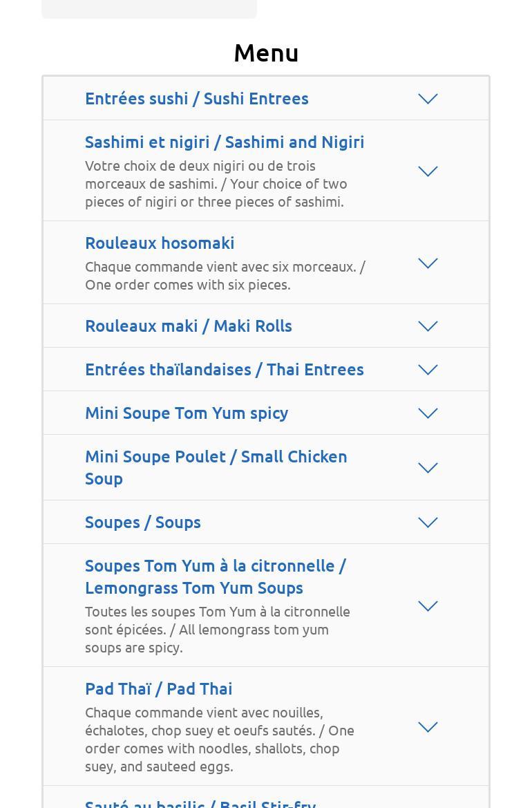
Task: Click the arrow next to Rouleaux hosomaki
Action: pyautogui.click(x=428, y=263)
